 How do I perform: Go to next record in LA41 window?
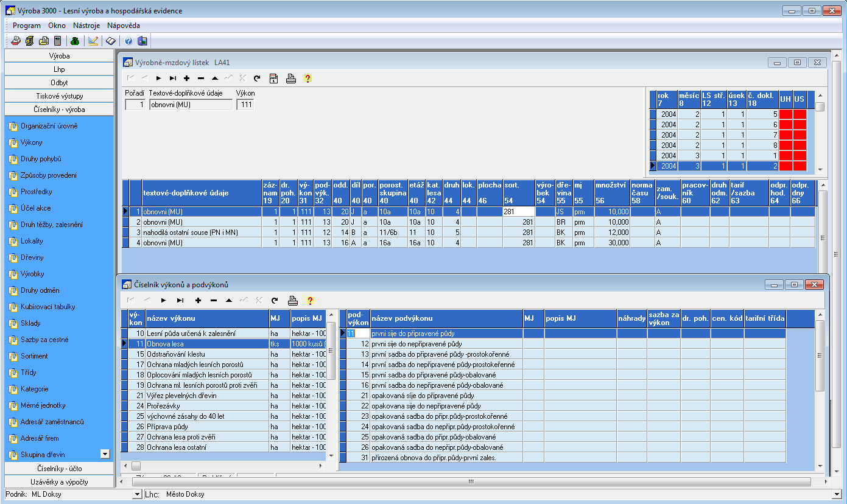point(158,79)
